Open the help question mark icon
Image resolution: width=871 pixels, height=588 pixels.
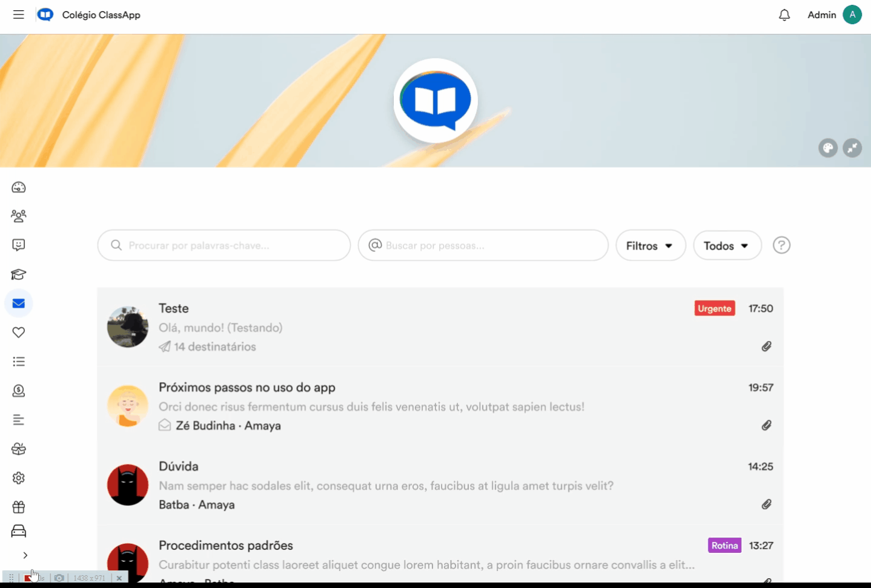coord(781,245)
